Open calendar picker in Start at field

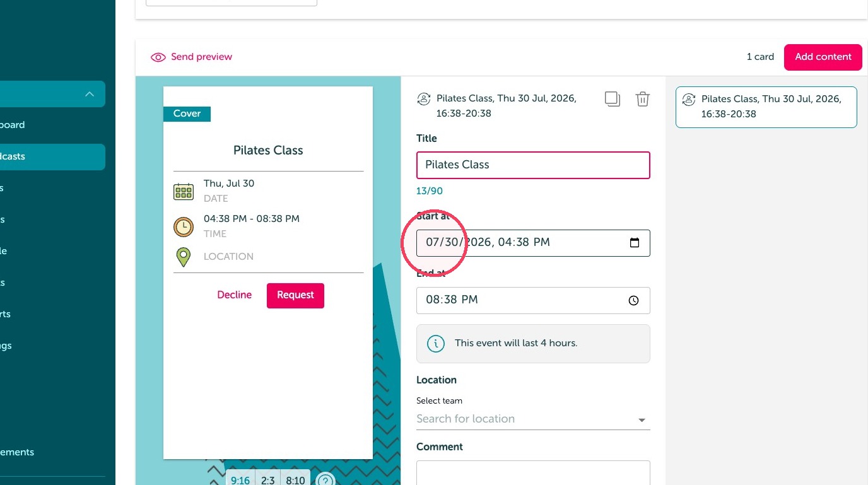pos(635,243)
